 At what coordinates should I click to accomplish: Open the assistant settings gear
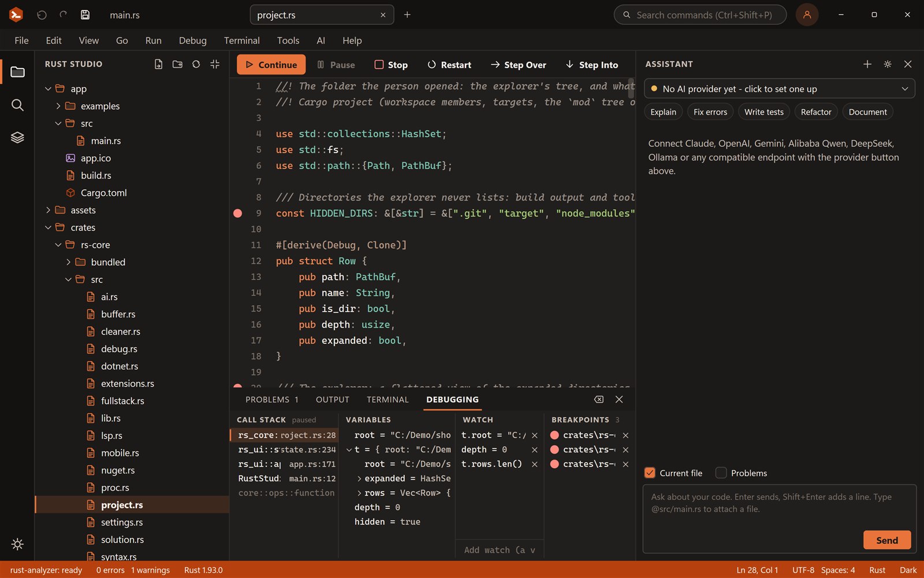[x=888, y=64]
